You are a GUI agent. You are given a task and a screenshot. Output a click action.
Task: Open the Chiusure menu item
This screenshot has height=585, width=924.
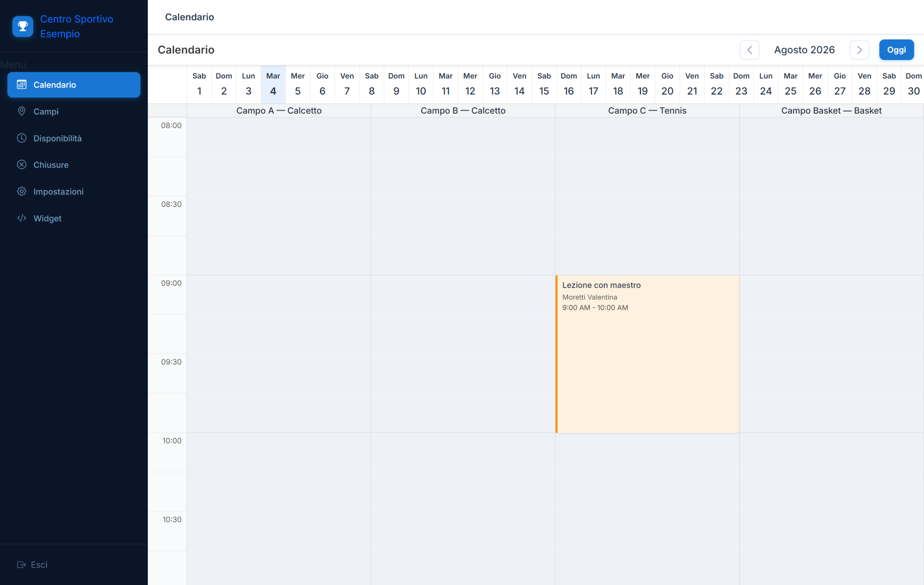tap(74, 165)
